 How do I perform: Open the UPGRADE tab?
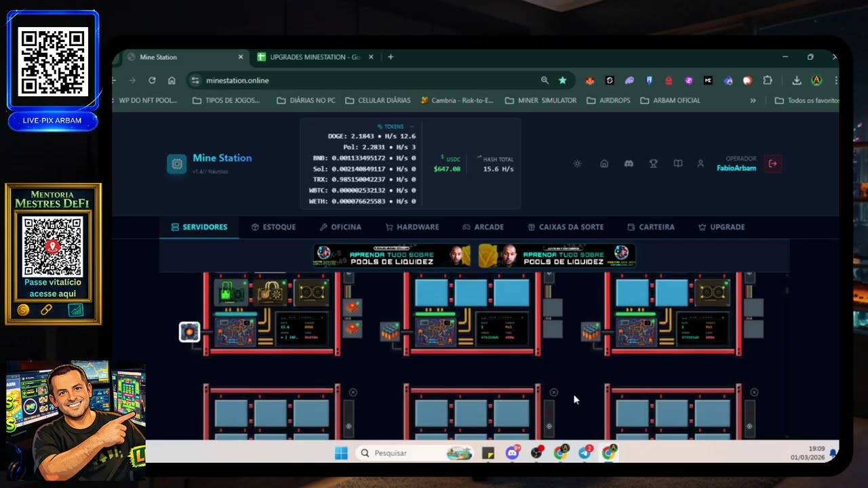point(722,227)
